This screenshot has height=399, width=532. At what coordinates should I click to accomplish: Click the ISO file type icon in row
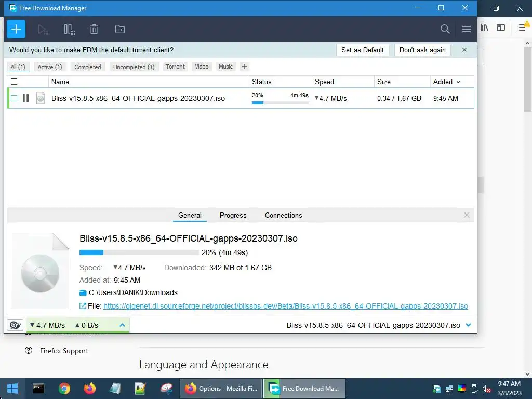[41, 98]
